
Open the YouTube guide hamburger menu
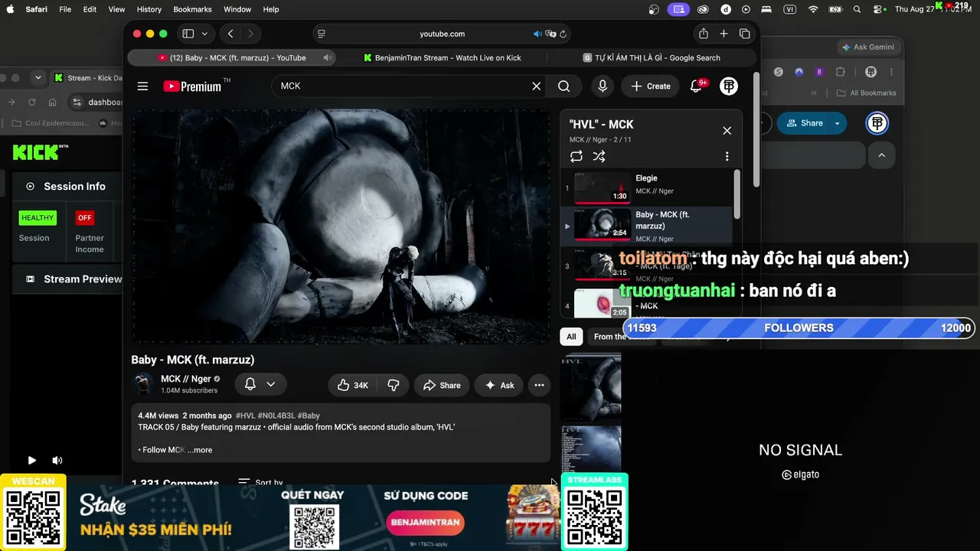coord(142,86)
